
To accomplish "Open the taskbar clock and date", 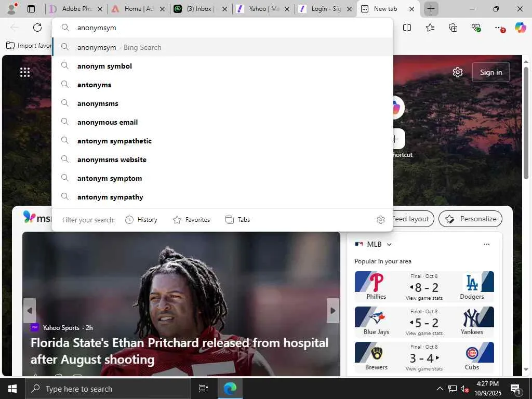I will point(487,389).
